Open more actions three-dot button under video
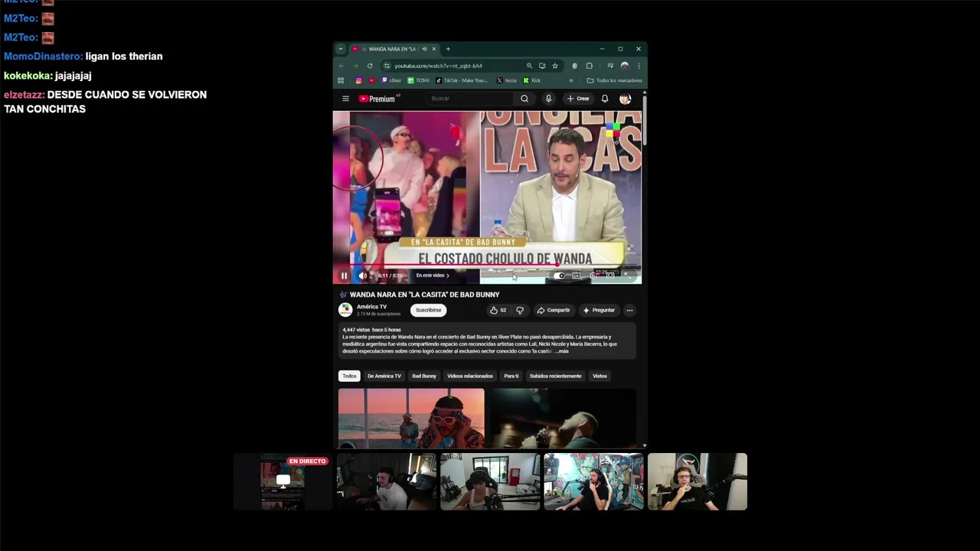 point(629,310)
